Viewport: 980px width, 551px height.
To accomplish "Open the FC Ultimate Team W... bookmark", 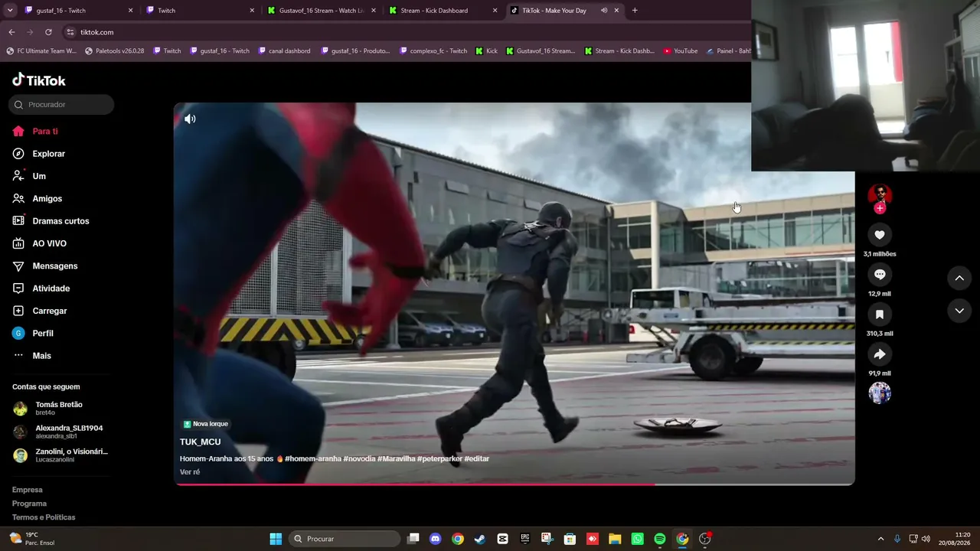I will point(41,51).
